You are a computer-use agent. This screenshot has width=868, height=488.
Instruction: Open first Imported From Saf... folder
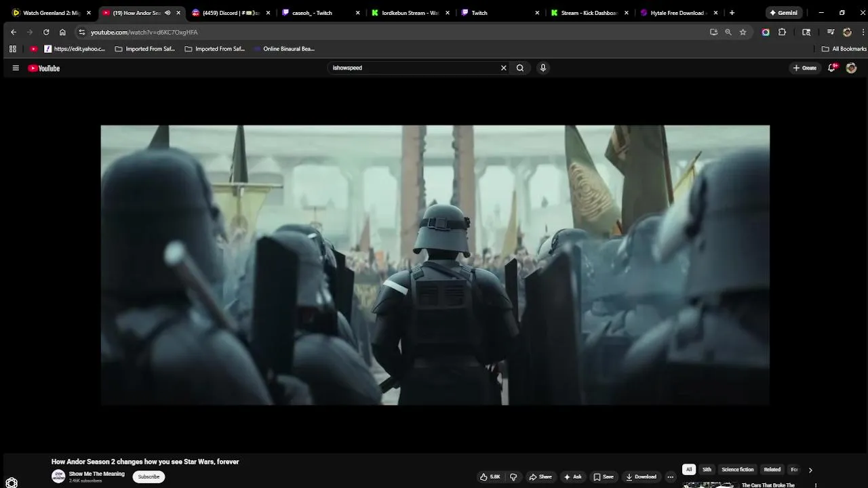pyautogui.click(x=145, y=49)
